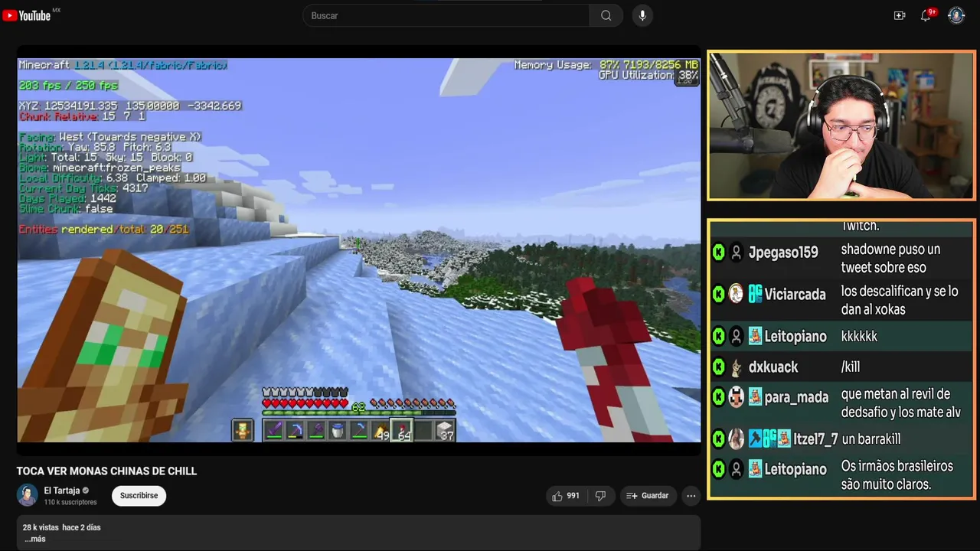Click the XYZ coordinates debug line
Viewport: 980px width, 551px height.
[130, 106]
